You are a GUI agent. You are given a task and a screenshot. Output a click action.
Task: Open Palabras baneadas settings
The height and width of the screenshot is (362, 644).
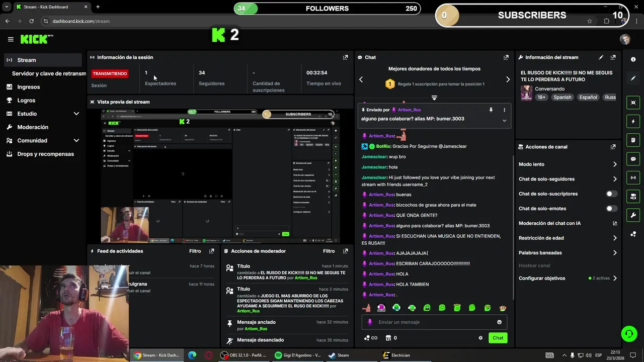pos(568,253)
